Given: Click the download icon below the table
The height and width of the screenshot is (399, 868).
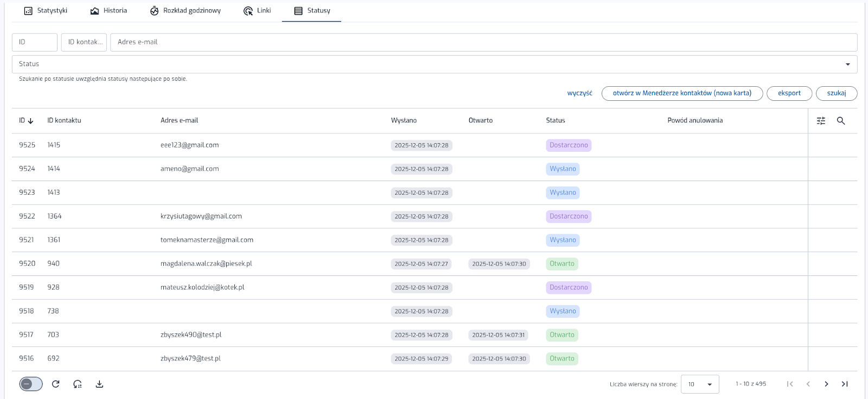Looking at the screenshot, I should (99, 384).
